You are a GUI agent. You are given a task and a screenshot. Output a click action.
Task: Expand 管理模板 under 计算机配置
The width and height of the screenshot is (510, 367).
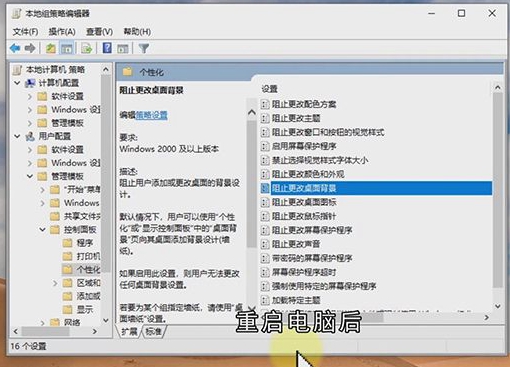point(30,123)
